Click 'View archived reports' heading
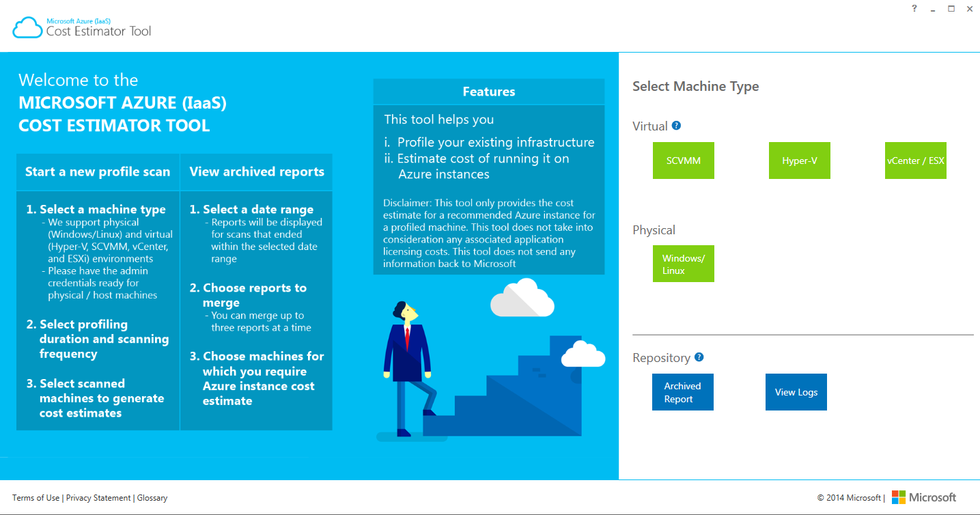This screenshot has height=515, width=980. [257, 171]
